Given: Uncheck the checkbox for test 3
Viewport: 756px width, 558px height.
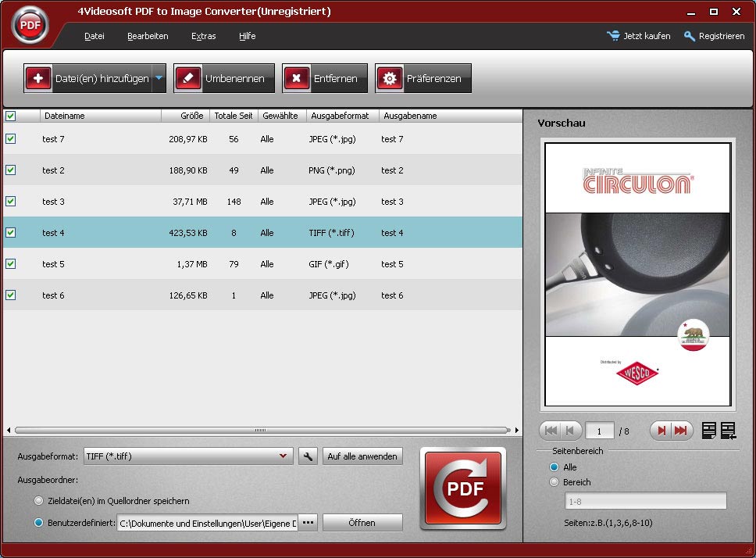Looking at the screenshot, I should 11,202.
